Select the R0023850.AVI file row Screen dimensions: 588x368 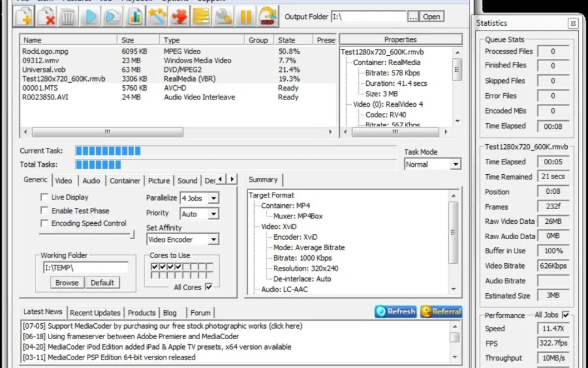point(178,97)
